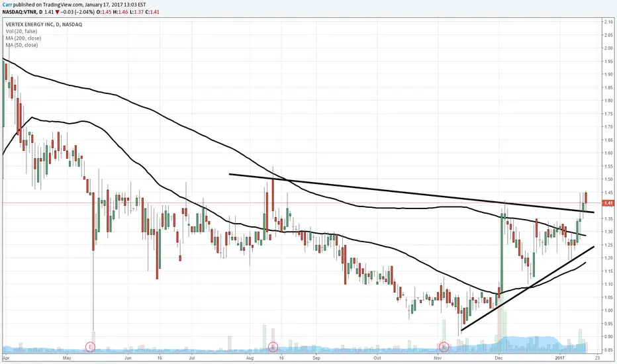Click the Apr label on time axis
The width and height of the screenshot is (617, 364).
pyautogui.click(x=5, y=358)
